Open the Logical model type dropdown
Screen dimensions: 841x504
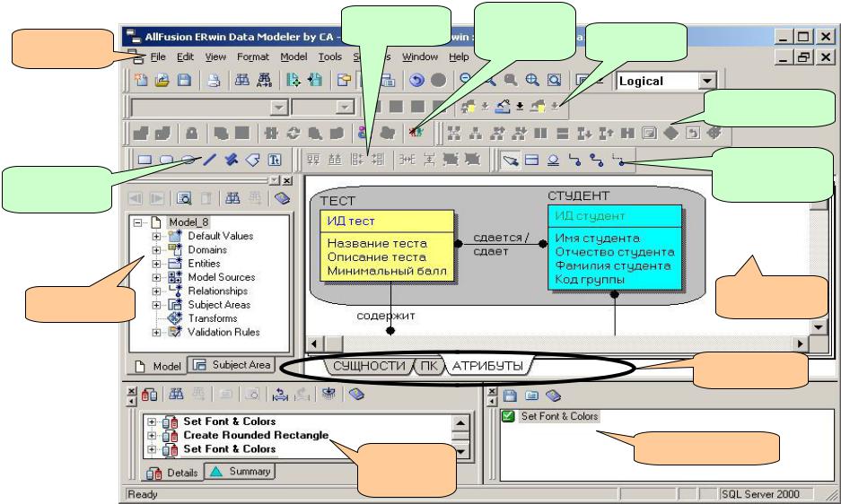pyautogui.click(x=707, y=81)
